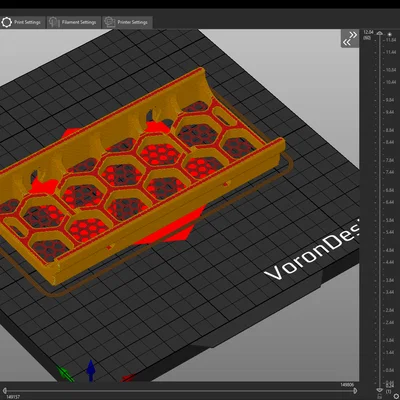Open the Filament Settings tab
Image resolution: width=400 pixels, height=400 pixels.
(x=73, y=22)
